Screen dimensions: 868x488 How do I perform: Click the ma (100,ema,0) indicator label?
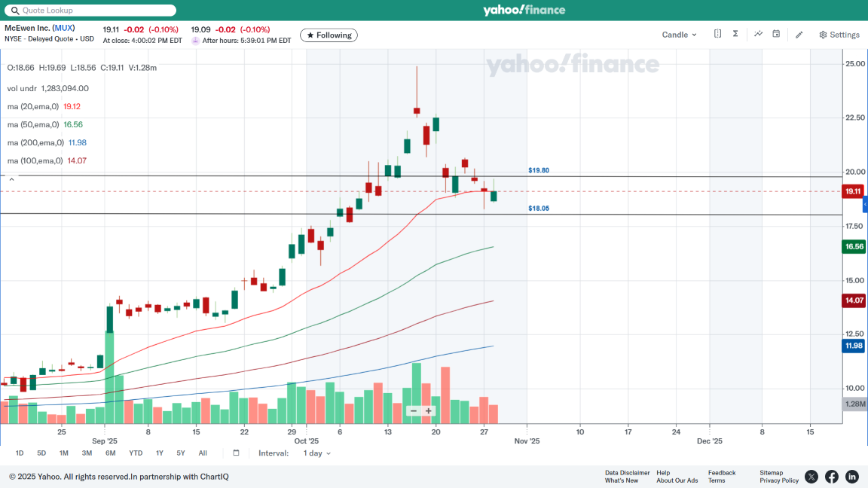pyautogui.click(x=35, y=161)
